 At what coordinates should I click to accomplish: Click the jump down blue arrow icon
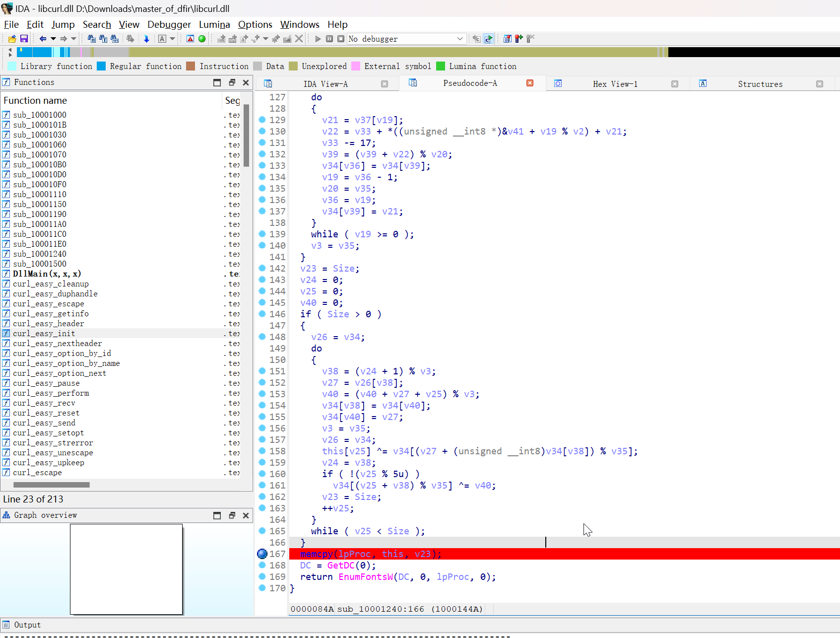[146, 39]
